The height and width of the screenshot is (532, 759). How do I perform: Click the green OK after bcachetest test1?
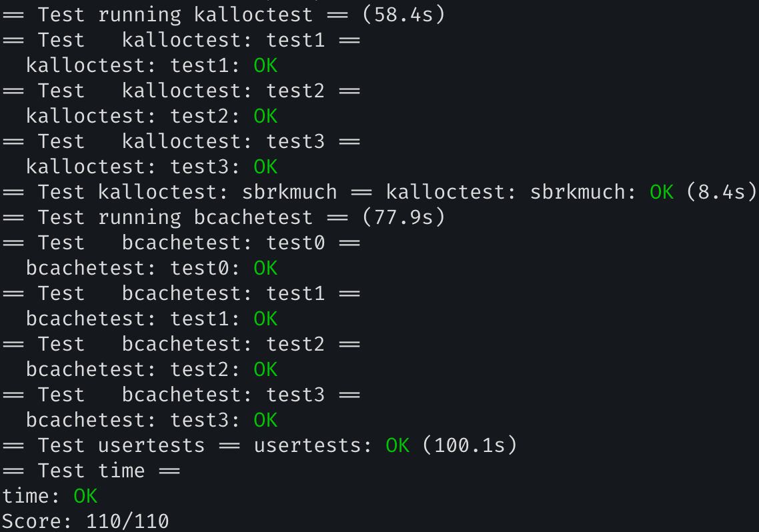[265, 319]
